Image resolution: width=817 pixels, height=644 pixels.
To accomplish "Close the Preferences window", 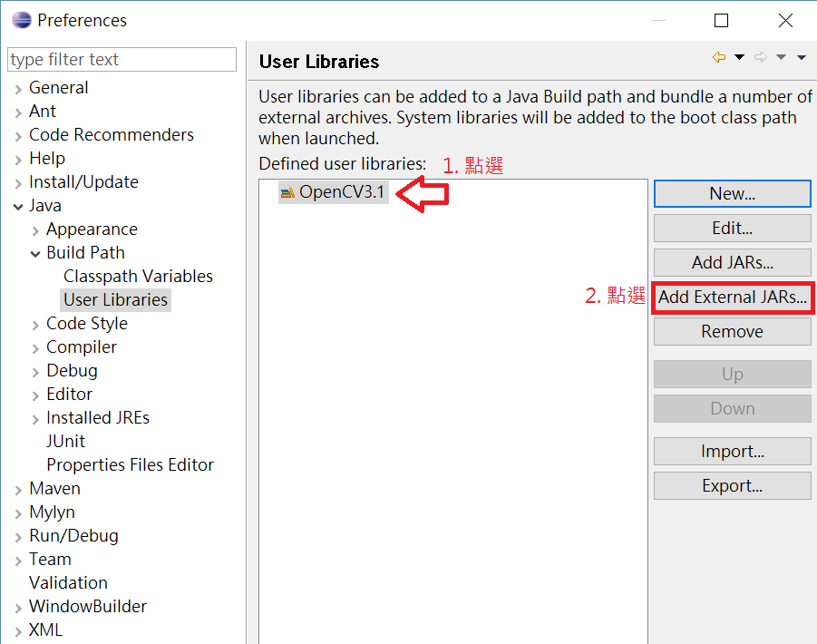I will click(785, 20).
